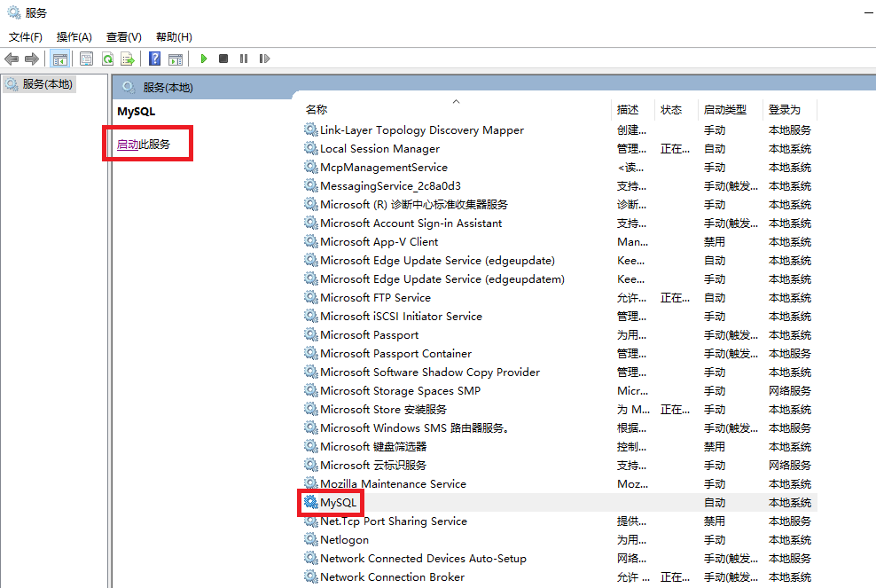Click the Refresh toolbar icon
Screen dimensions: 876x588
coord(107,59)
